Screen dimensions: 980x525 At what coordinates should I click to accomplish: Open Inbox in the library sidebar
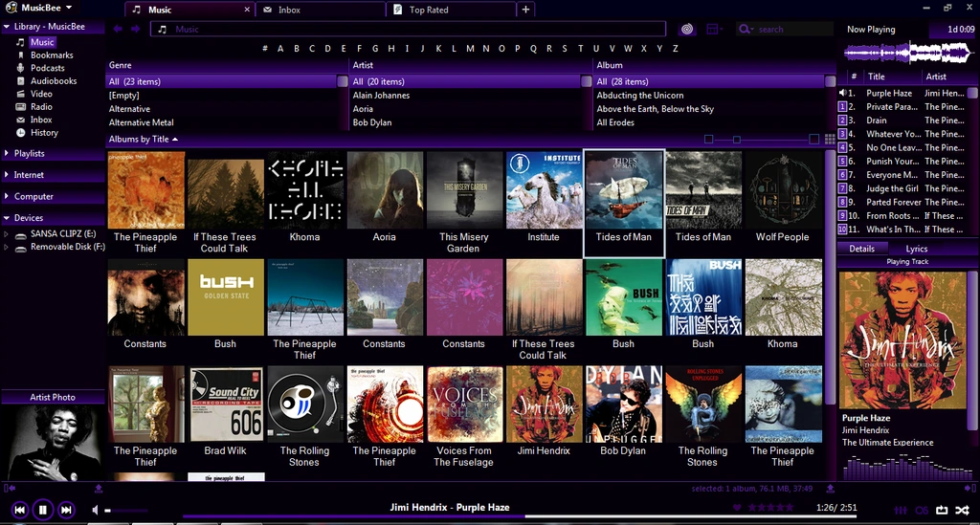pyautogui.click(x=41, y=120)
